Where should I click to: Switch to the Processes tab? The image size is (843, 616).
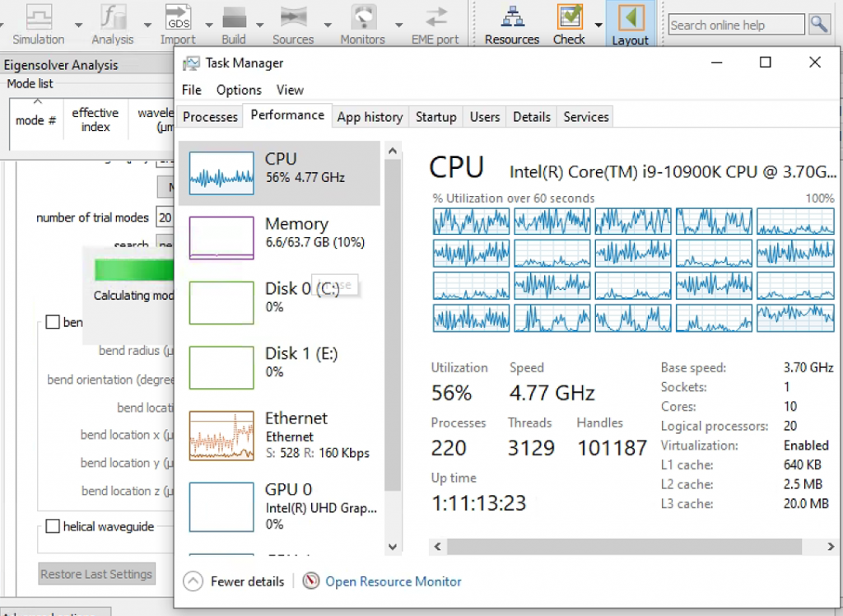tap(210, 117)
